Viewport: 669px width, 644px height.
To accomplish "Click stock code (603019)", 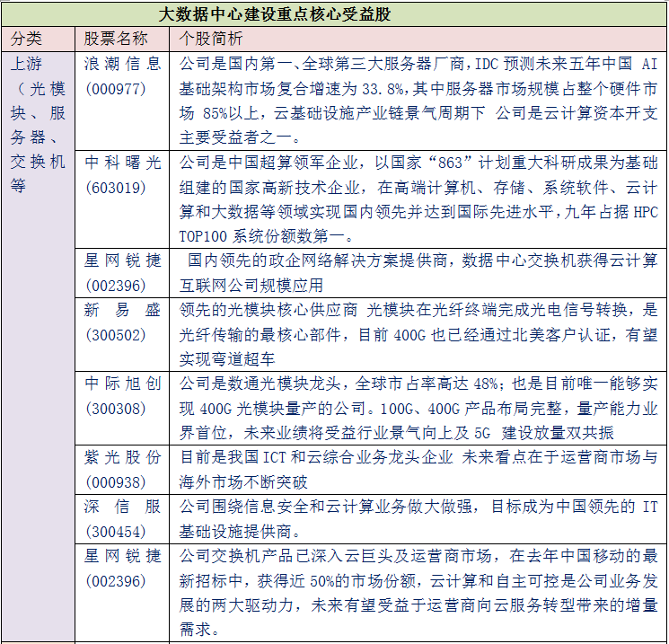I will [x=116, y=188].
